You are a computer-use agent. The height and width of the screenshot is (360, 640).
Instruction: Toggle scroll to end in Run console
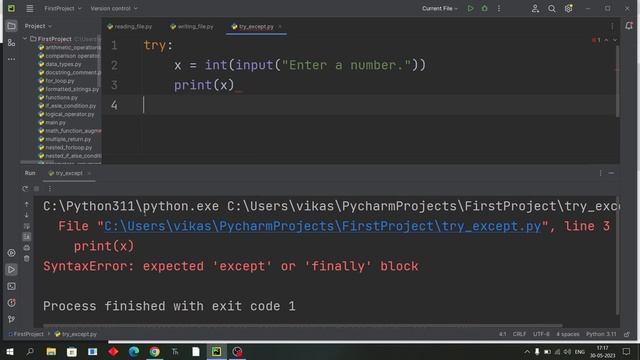(x=27, y=237)
